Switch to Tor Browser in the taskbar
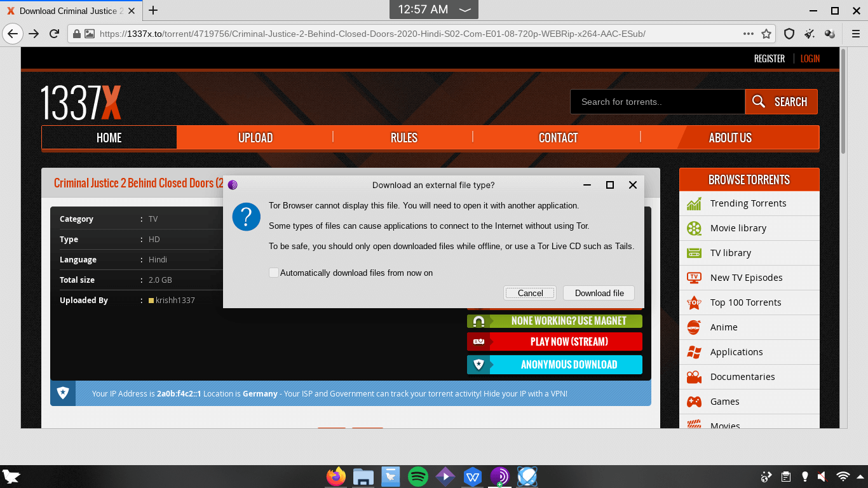The image size is (868, 488). point(499,476)
